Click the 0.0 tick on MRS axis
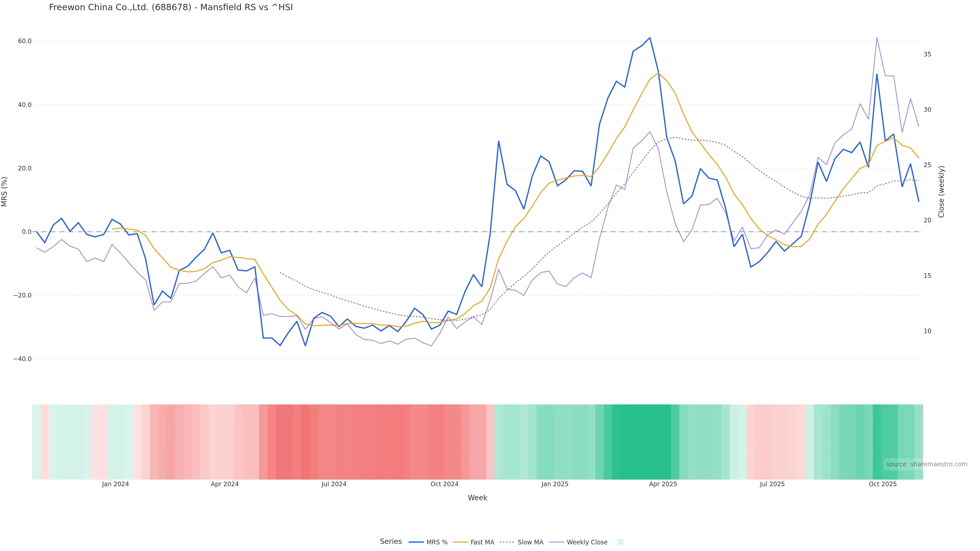 pos(27,232)
